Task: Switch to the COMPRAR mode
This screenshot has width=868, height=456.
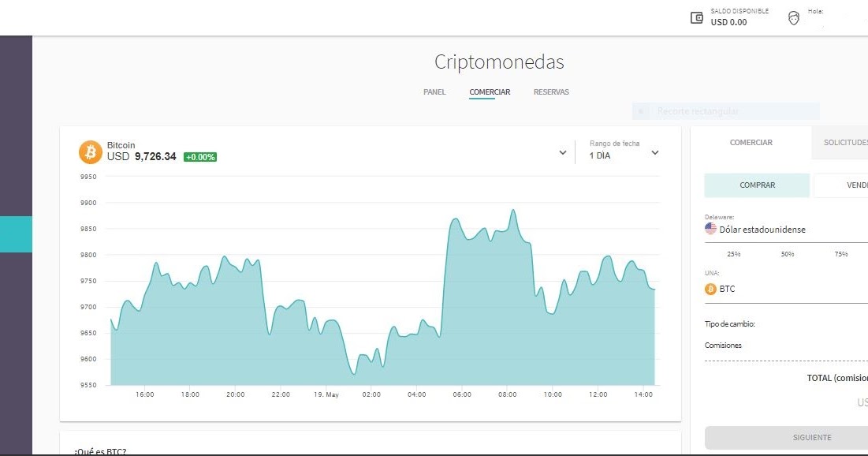Action: tap(756, 185)
